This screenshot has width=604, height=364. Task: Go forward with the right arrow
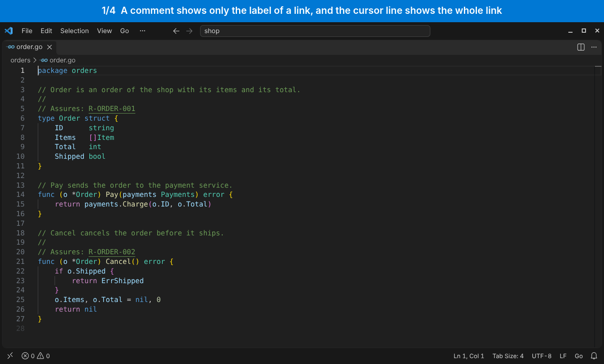click(189, 31)
